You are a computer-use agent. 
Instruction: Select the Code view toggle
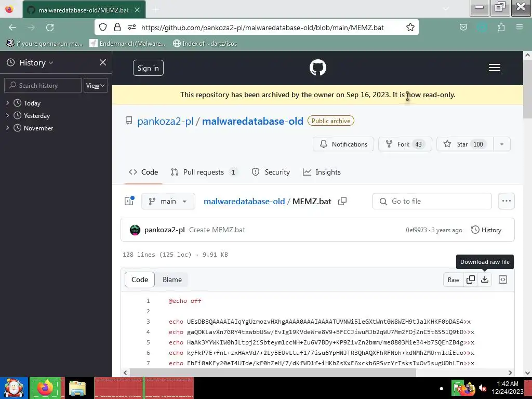click(140, 280)
